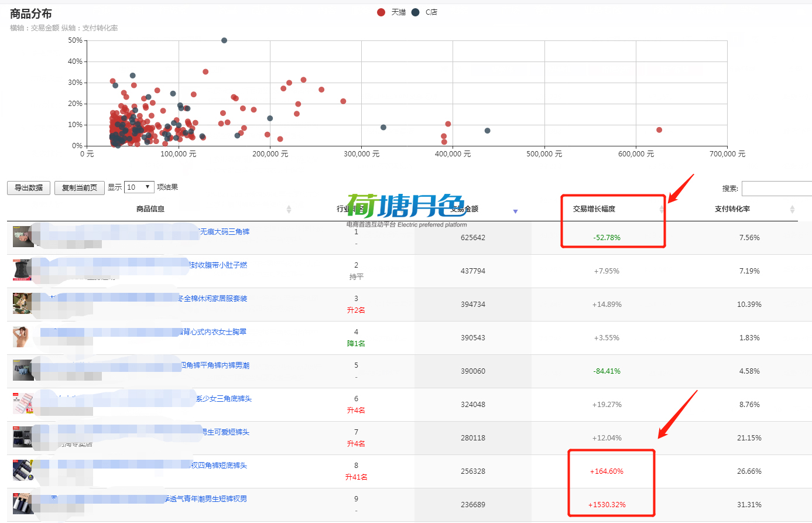The height and width of the screenshot is (523, 812).
Task: Click the 复制当前页 copy button
Action: pyautogui.click(x=80, y=188)
